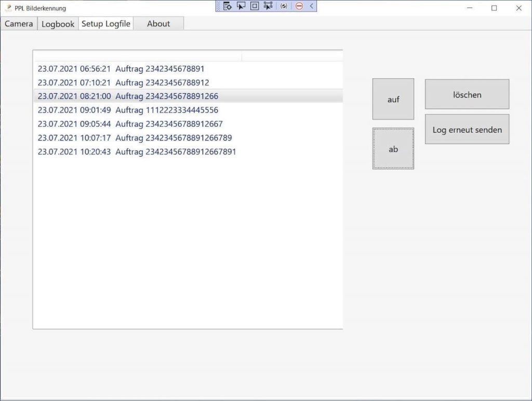The width and height of the screenshot is (532, 401).
Task: Go to the About tab
Action: (158, 24)
